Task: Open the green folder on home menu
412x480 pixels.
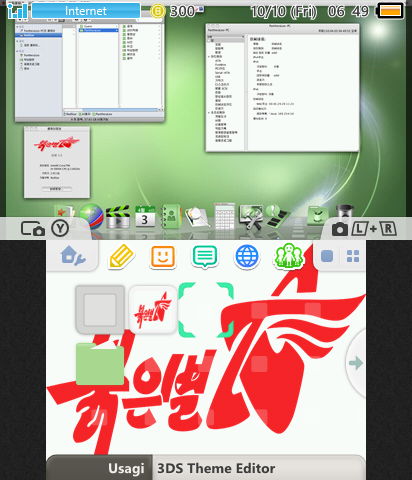Action: click(x=100, y=364)
